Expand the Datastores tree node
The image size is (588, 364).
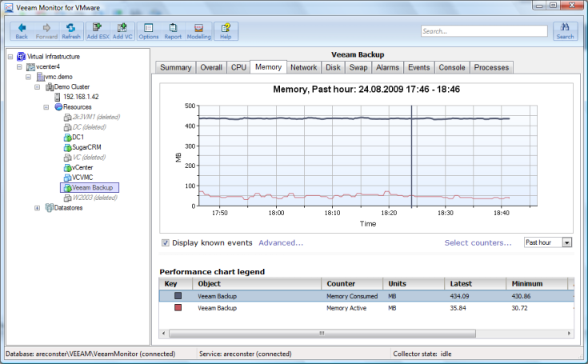pos(37,208)
